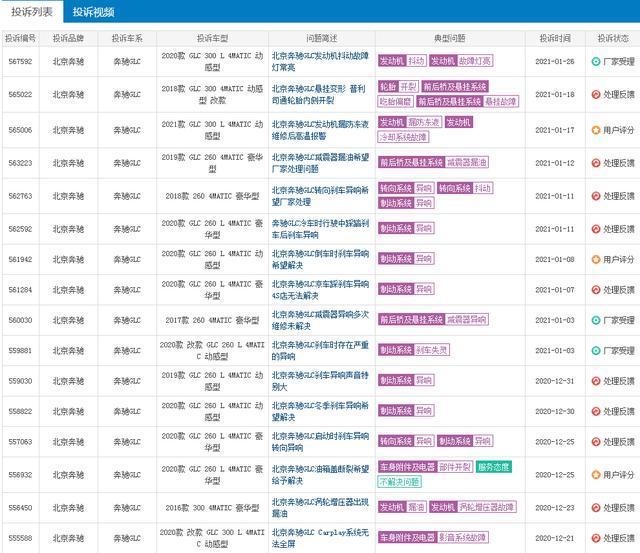Open the complaint link 北京奔驰GLC转向刹车异响
Viewport: 640px width, 553px height.
[320, 196]
